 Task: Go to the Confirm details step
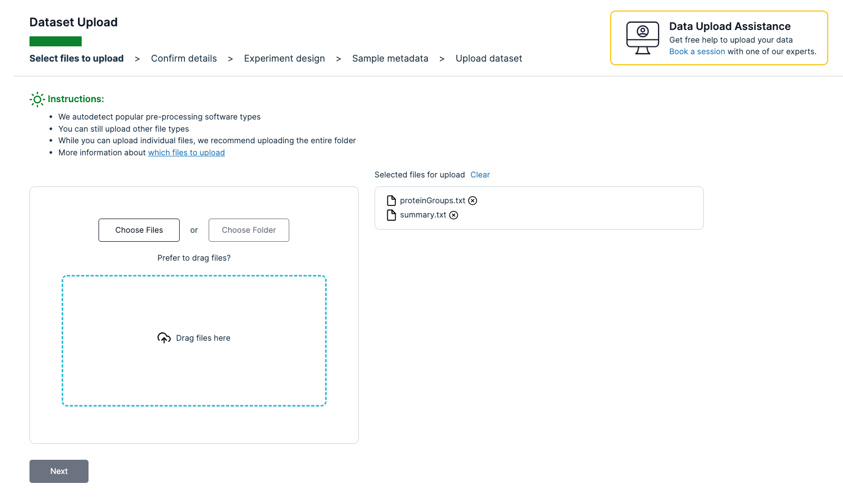coord(184,58)
